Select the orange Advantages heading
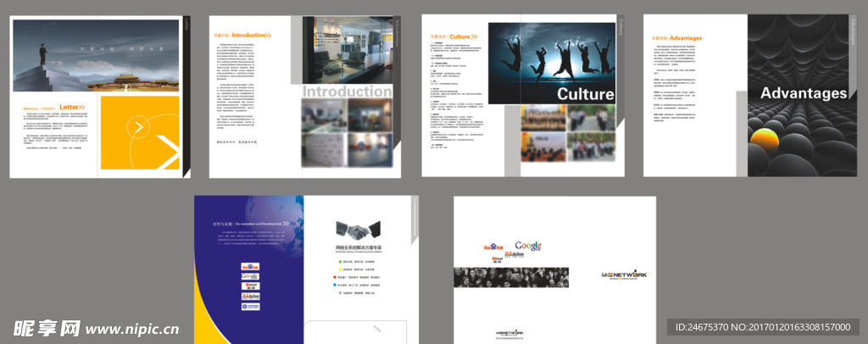Viewport: 868px width, 344px height. (x=686, y=38)
